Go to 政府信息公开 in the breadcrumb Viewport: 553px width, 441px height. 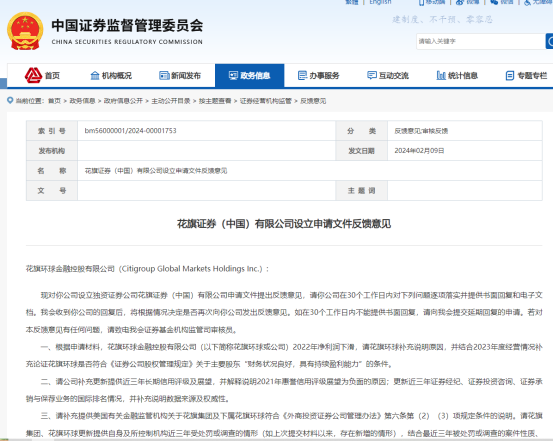pyautogui.click(x=123, y=101)
